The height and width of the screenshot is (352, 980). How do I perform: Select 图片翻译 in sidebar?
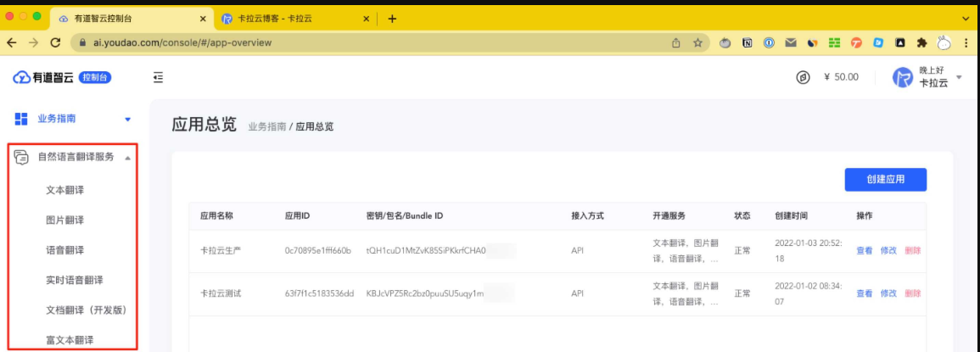(x=65, y=220)
